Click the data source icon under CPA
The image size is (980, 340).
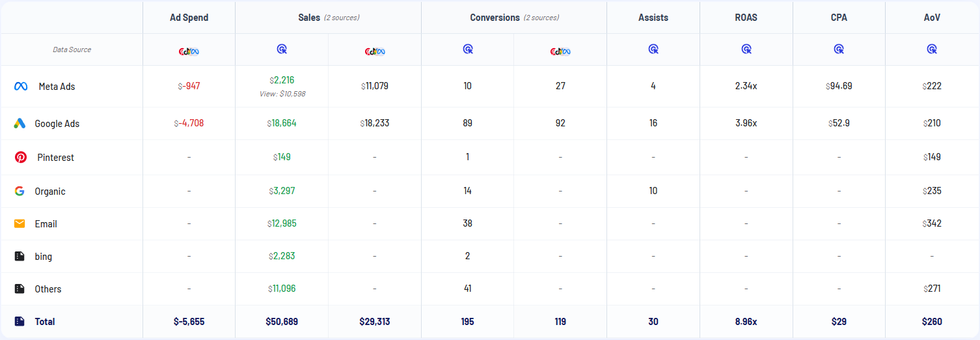click(839, 49)
